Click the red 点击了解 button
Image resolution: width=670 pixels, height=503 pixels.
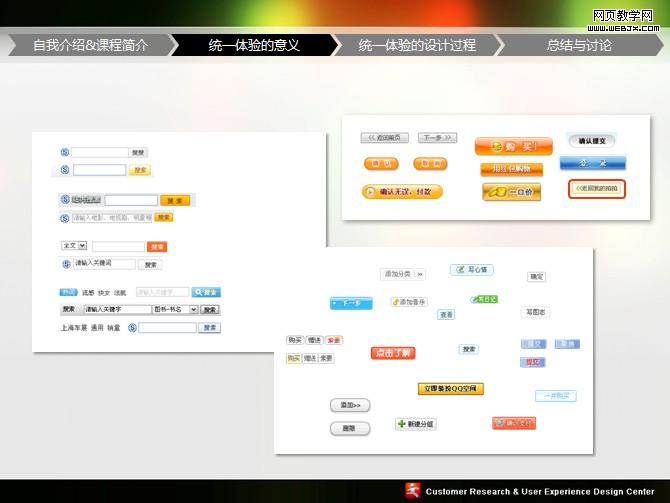pyautogui.click(x=393, y=353)
